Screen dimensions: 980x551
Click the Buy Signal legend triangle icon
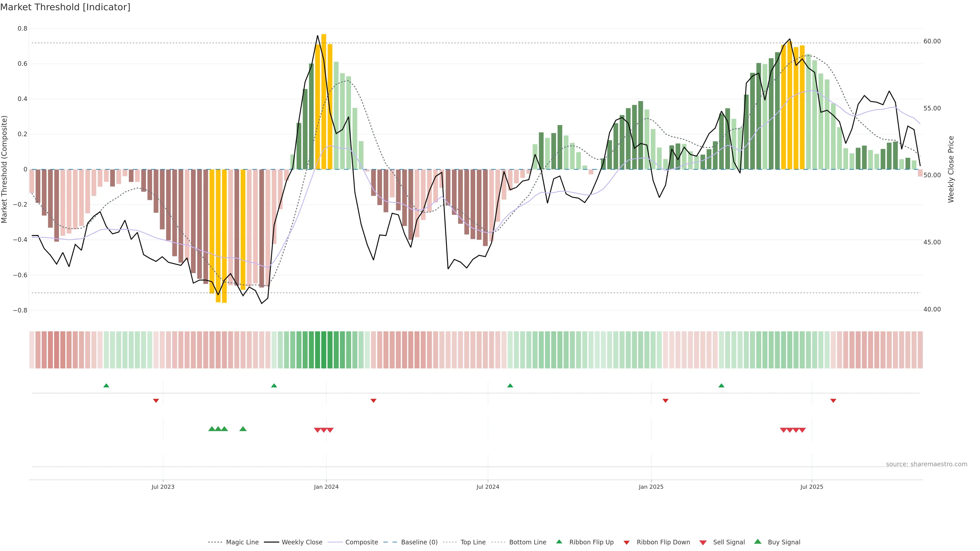pyautogui.click(x=758, y=542)
